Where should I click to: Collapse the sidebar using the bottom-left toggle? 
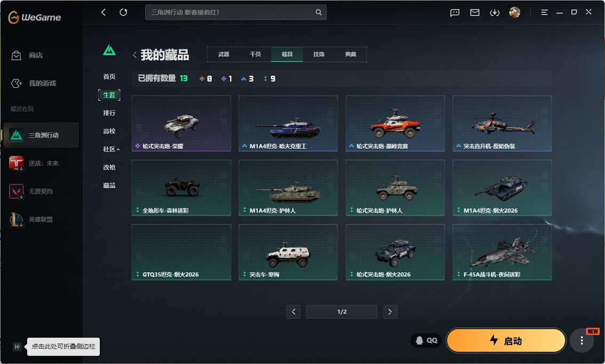pos(17,346)
